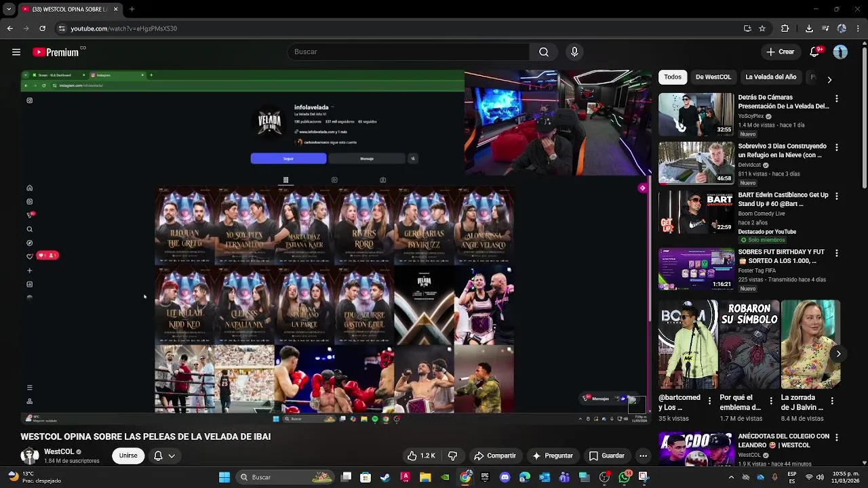The height and width of the screenshot is (488, 868).
Task: Open the media control icon in Chrome toolbar
Action: click(x=825, y=28)
